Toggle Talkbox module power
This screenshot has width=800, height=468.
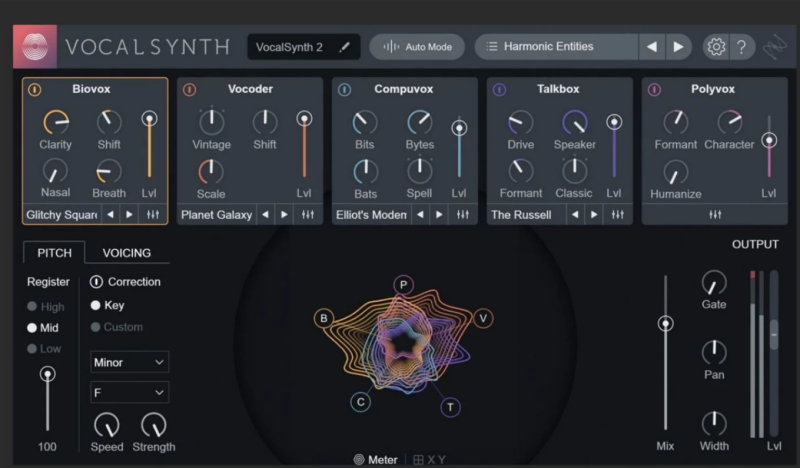[x=499, y=90]
